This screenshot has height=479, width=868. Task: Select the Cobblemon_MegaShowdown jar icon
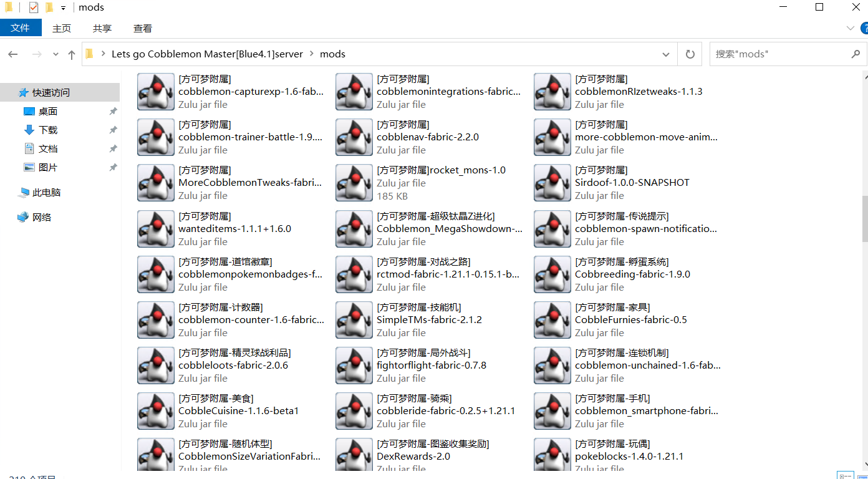click(354, 229)
